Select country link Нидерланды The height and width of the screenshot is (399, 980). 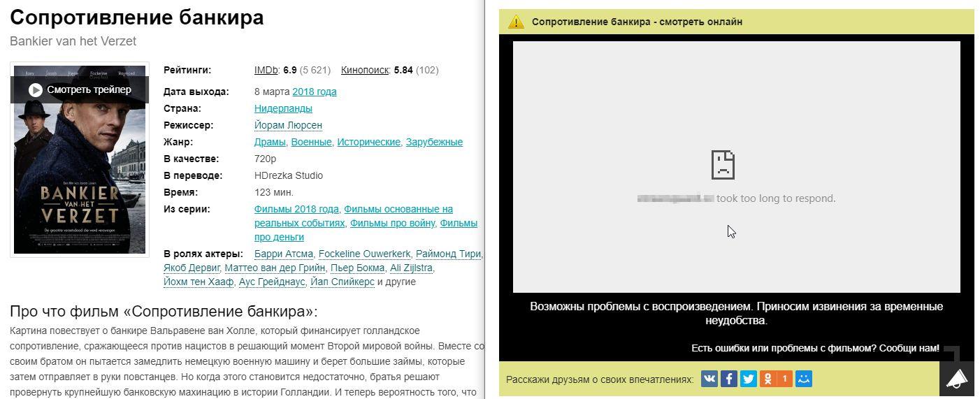click(x=283, y=108)
